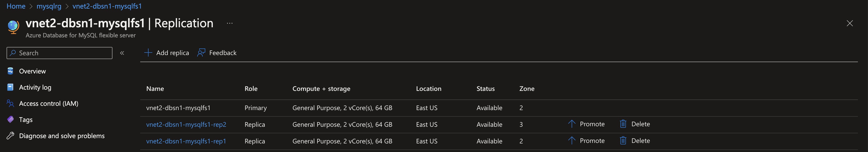Screen dimensions: 868x152
Task: Promote the vnet2-dbsn1-mysqlfs1-rep1 replica
Action: tap(586, 141)
